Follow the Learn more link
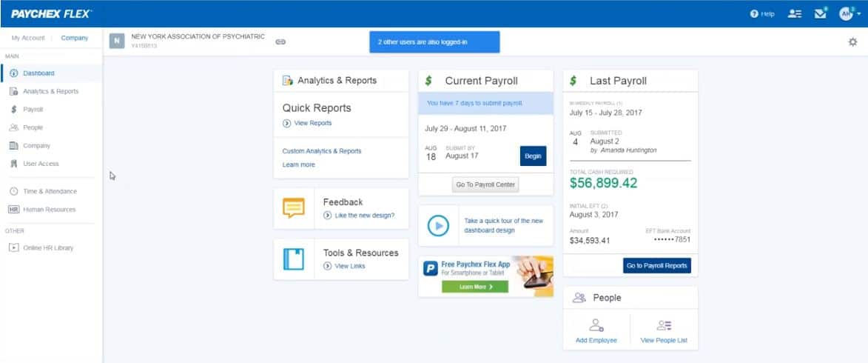Image resolution: width=868 pixels, height=363 pixels. tap(298, 164)
